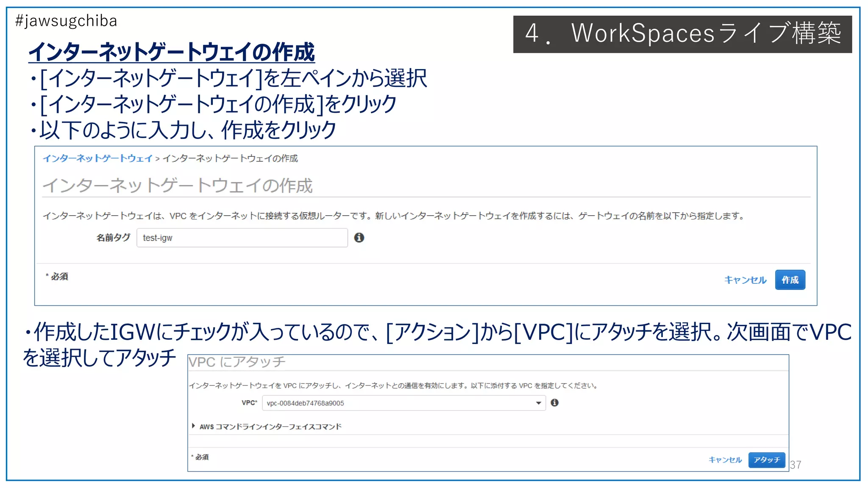Click the blue アタッチ button
The width and height of the screenshot is (868, 488).
(767, 460)
